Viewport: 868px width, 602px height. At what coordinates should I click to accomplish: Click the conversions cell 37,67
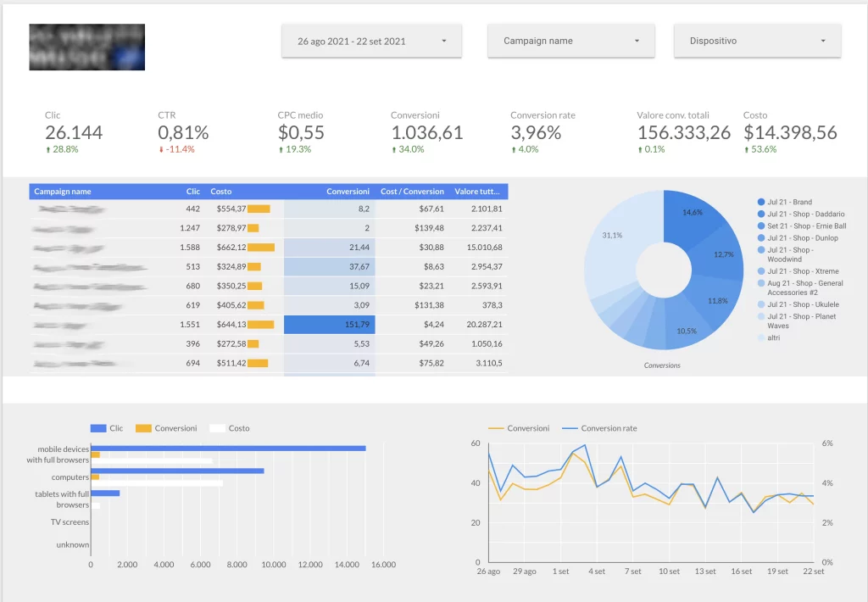330,266
